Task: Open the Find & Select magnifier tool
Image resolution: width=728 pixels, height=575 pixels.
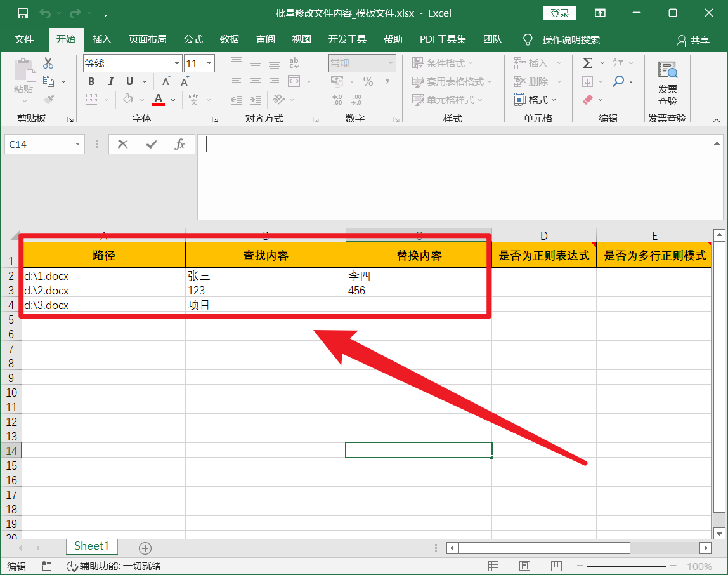Action: click(x=619, y=81)
